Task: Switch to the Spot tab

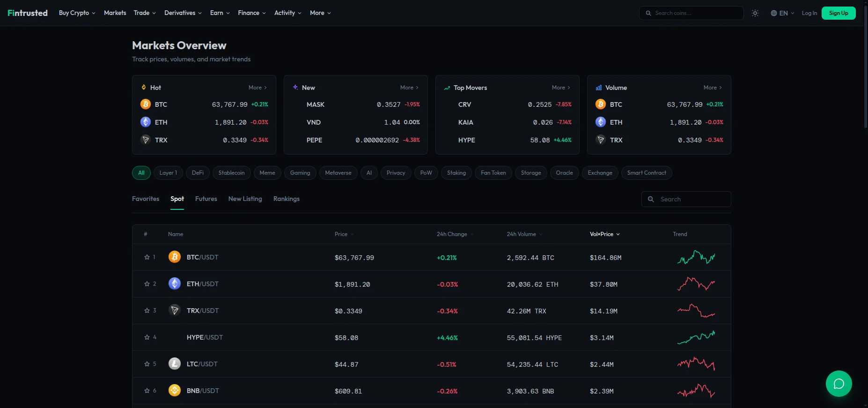Action: tap(177, 199)
